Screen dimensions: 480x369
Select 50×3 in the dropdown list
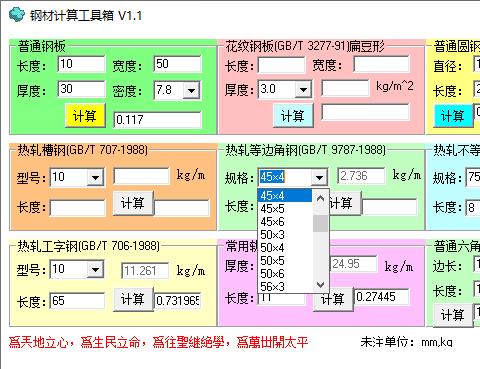coord(285,235)
